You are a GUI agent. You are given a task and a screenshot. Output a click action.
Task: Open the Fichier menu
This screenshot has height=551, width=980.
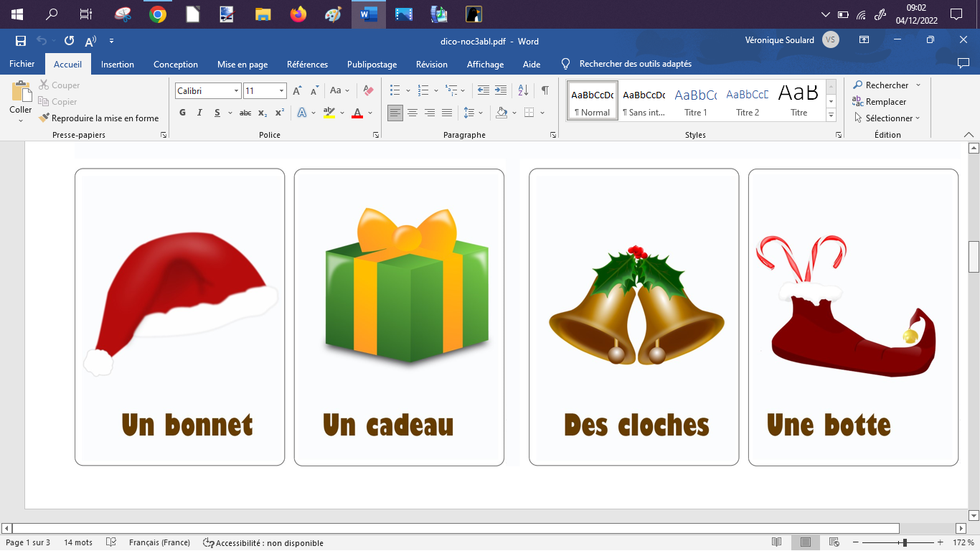[22, 64]
